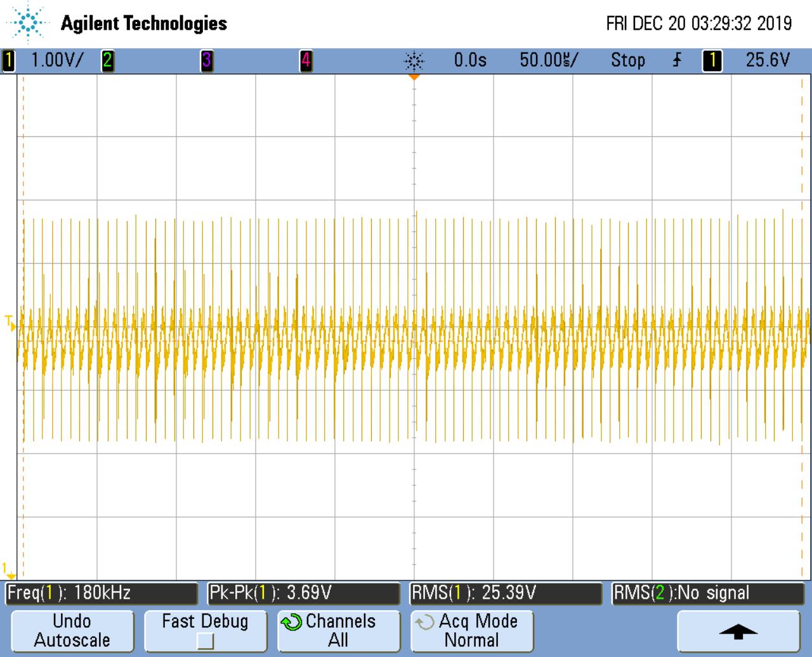The image size is (812, 657).
Task: Click the Stop run status
Action: click(627, 60)
